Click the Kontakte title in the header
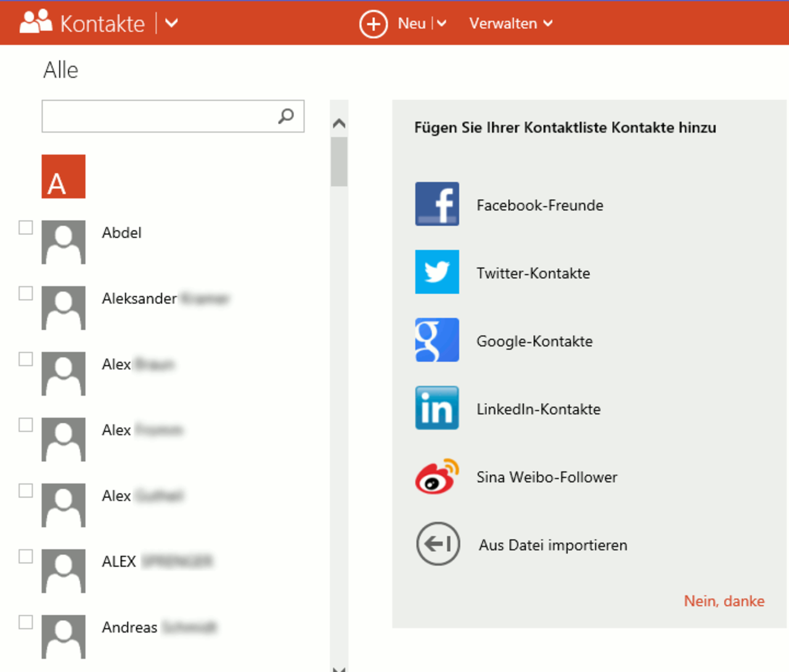 tap(102, 23)
